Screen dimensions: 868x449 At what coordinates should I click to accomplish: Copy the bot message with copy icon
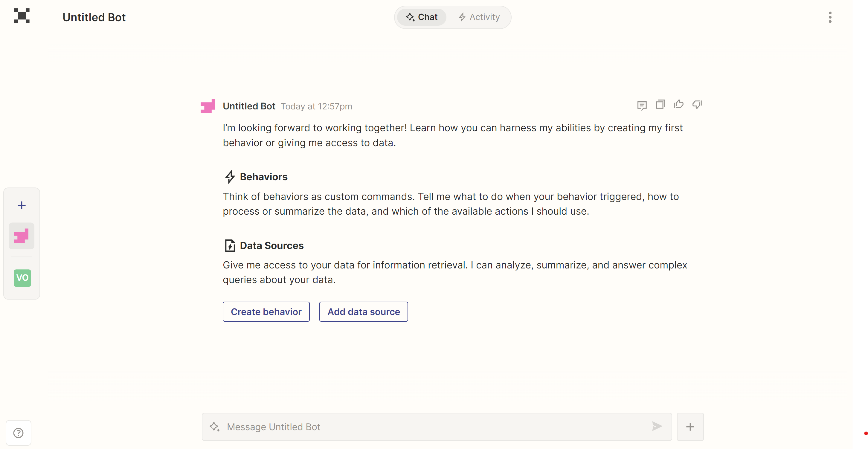660,104
